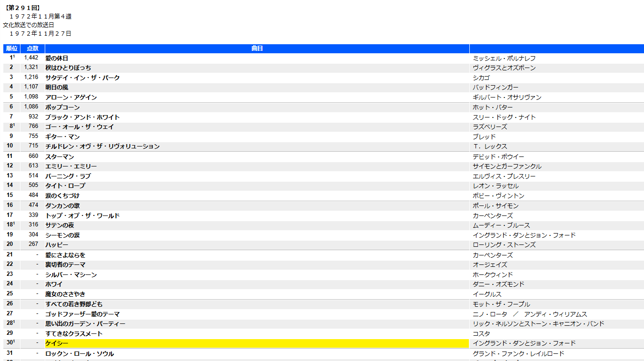Select the artist "シカゴ"
The image size is (644, 361).
[481, 78]
